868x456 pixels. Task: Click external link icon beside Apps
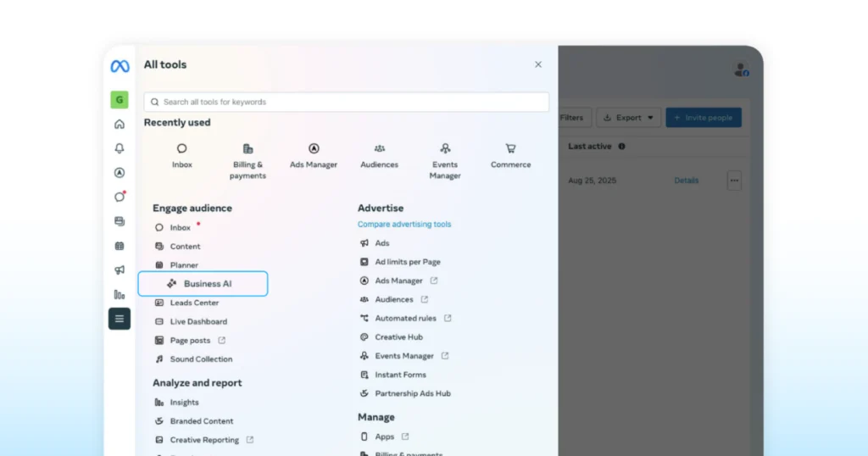[x=405, y=437]
